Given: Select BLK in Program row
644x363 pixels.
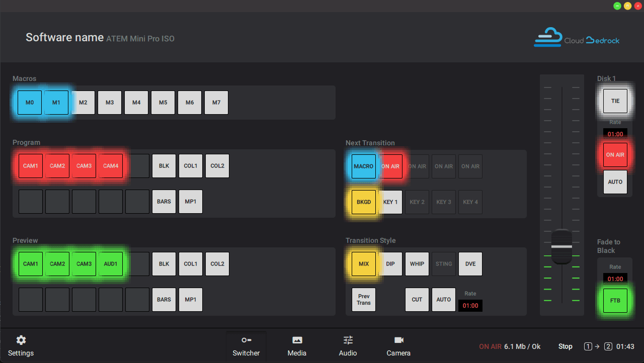Looking at the screenshot, I should pyautogui.click(x=164, y=166).
